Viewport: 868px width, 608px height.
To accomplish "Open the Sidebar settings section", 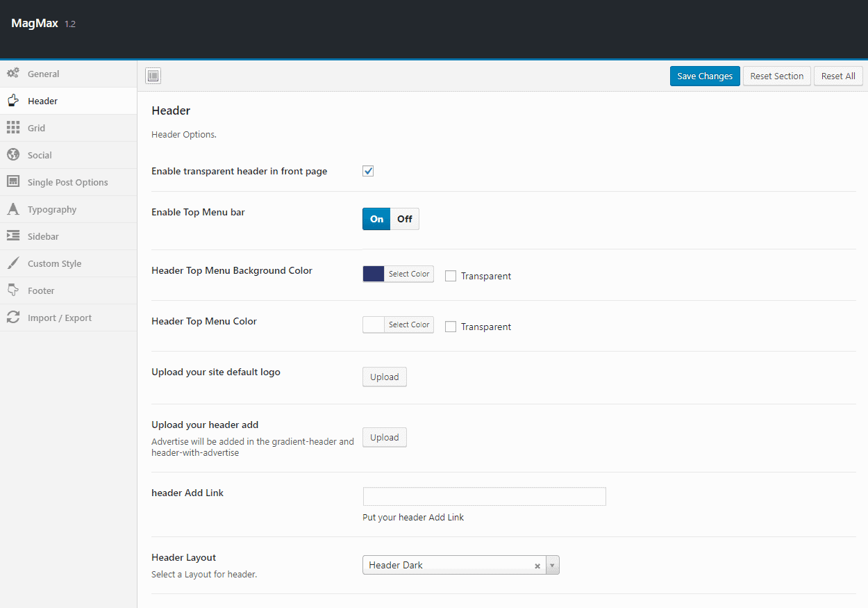I will [x=13, y=236].
